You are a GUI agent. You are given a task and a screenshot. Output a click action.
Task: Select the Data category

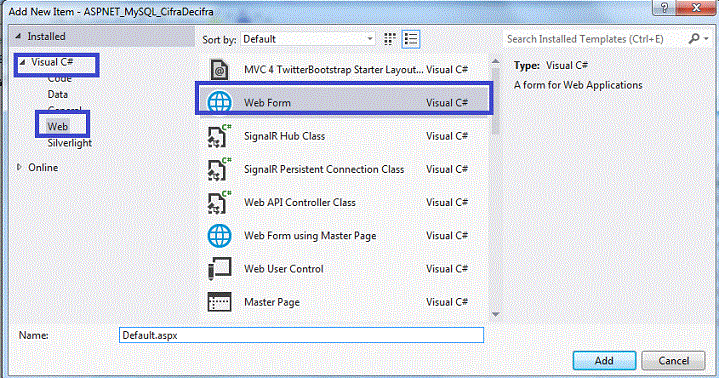pyautogui.click(x=58, y=94)
